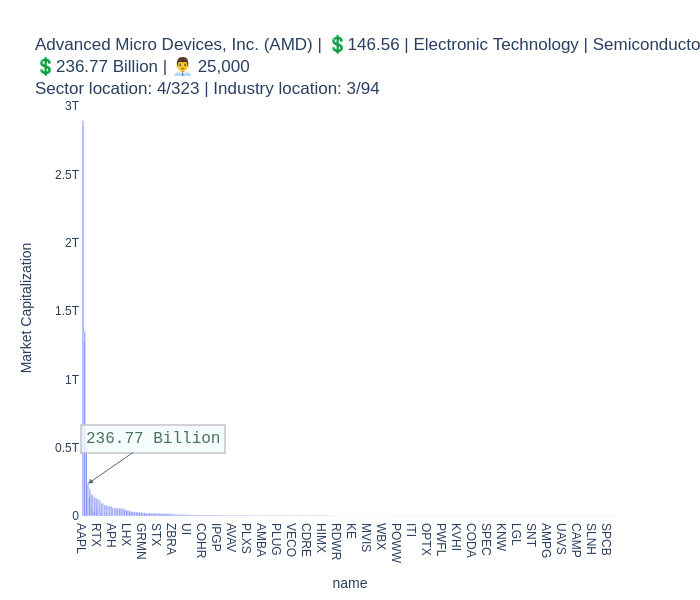Image resolution: width=700 pixels, height=600 pixels.
Task: Click the name x-axis title
Action: (350, 583)
